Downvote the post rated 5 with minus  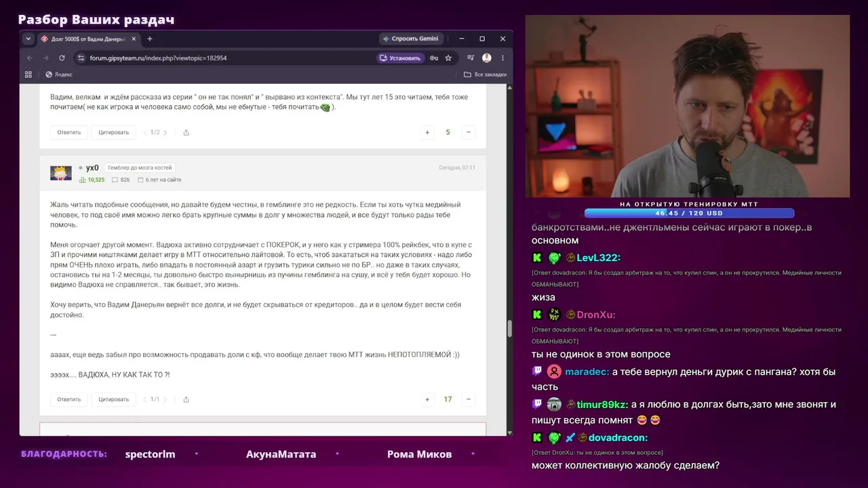tap(468, 132)
